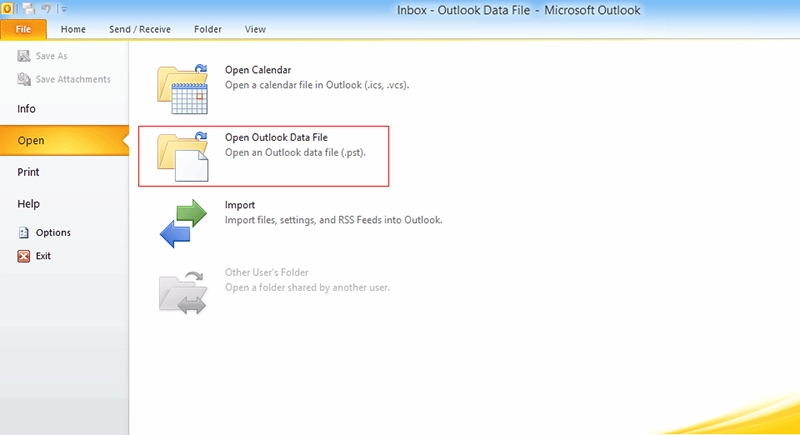Exit Outlook via the Exit label
Image resolution: width=800 pixels, height=435 pixels.
tap(43, 255)
